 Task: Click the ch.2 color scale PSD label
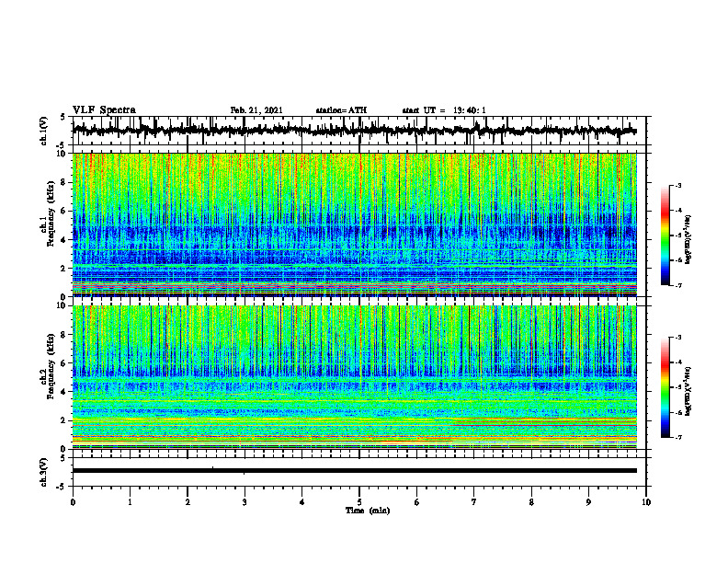688,392
